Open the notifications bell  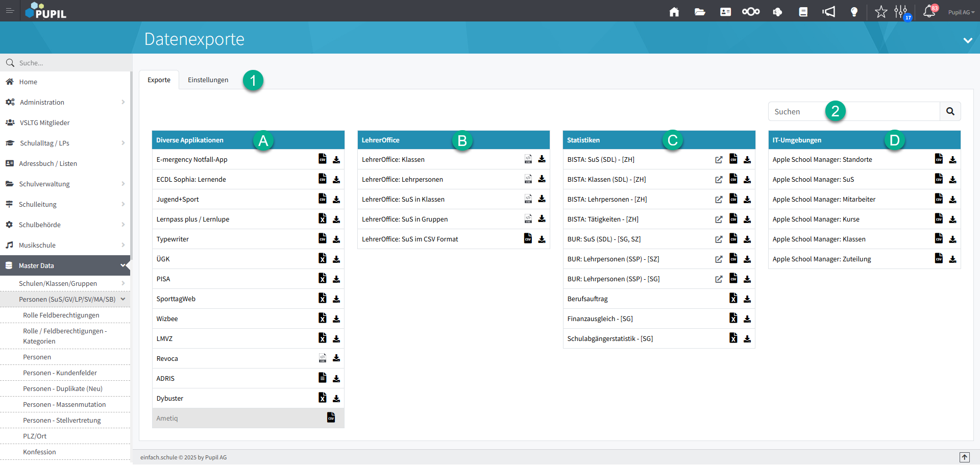929,11
